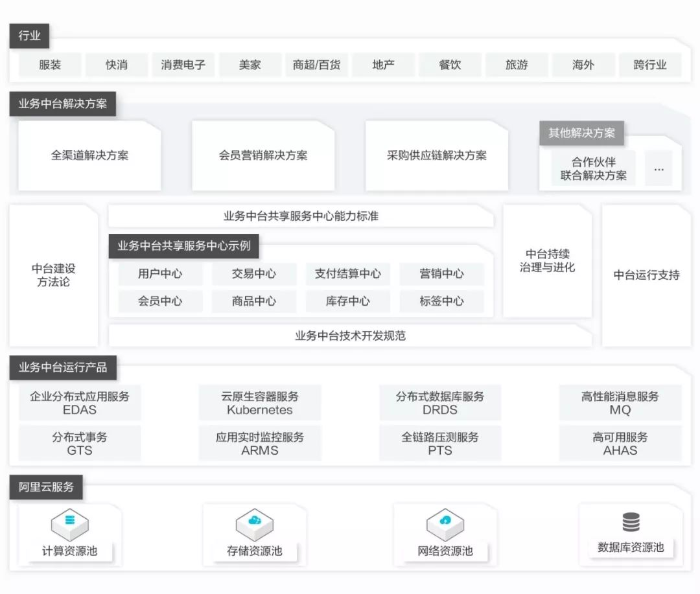Open the 标签中心 service center
The width and height of the screenshot is (700, 594).
click(x=442, y=301)
